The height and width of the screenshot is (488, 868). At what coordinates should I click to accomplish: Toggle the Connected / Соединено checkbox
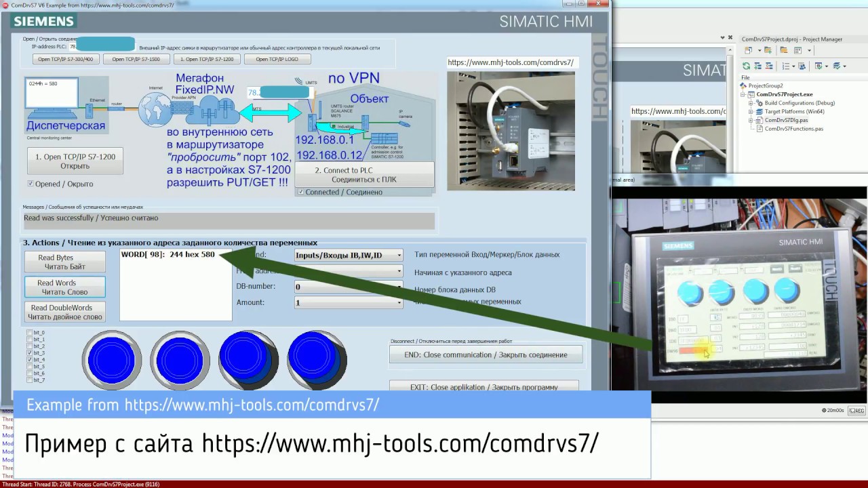click(301, 192)
